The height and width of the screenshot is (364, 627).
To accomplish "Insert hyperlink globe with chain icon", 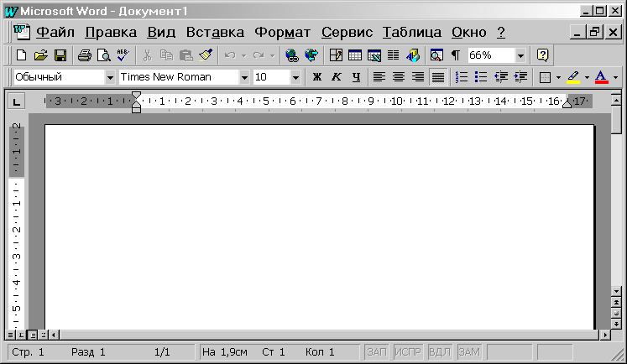I will (x=292, y=55).
